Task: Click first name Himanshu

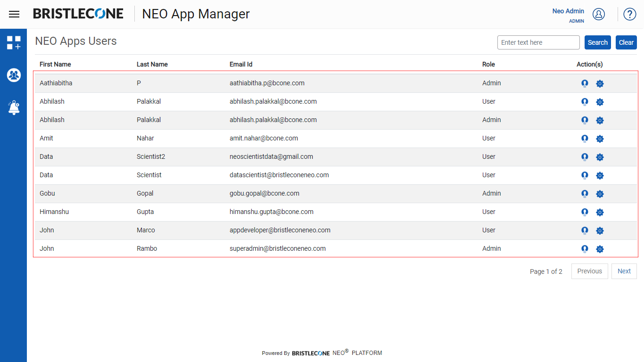Action: (x=54, y=212)
